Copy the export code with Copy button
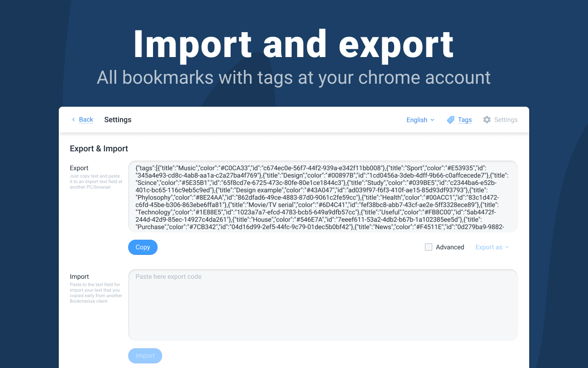The height and width of the screenshot is (368, 588). click(x=143, y=247)
